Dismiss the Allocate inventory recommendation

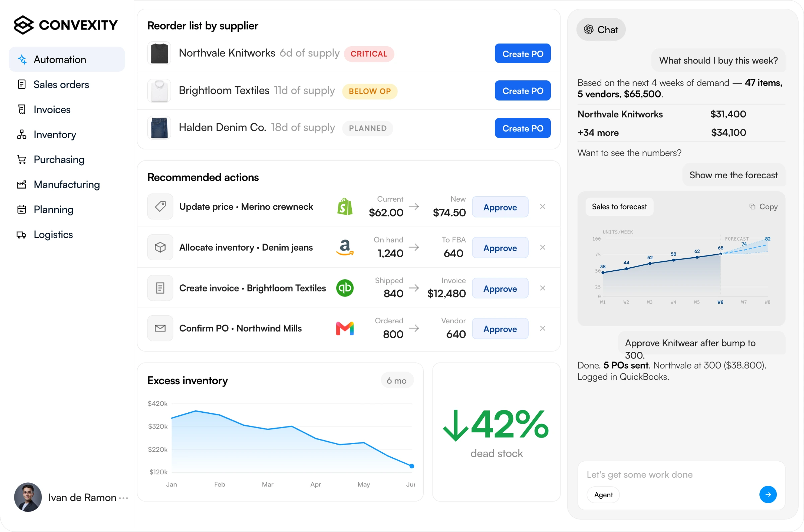tap(542, 247)
